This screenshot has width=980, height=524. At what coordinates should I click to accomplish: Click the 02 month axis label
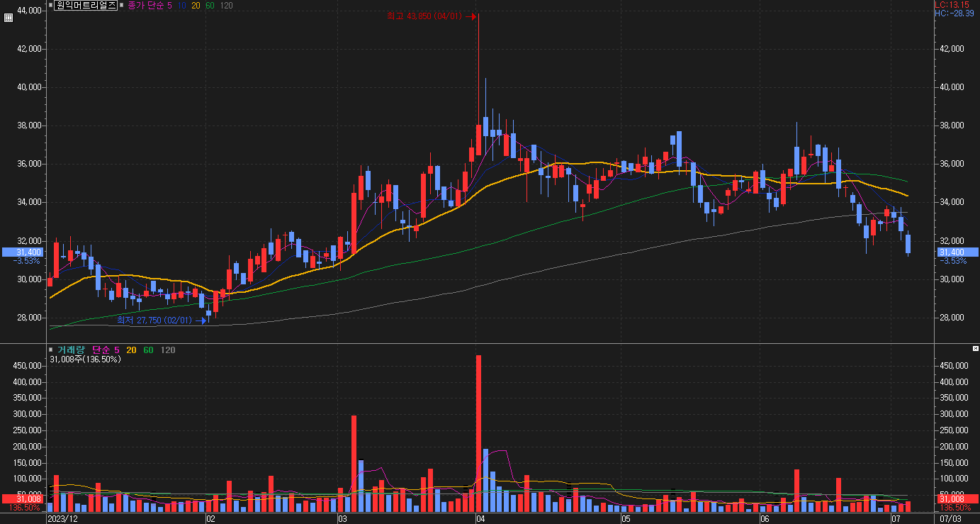click(210, 519)
